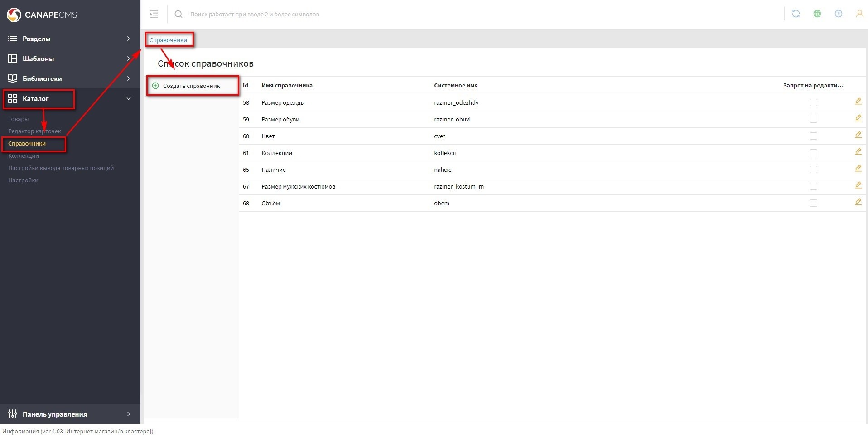The width and height of the screenshot is (868, 437).
Task: Open Панель управления at sidebar bottom
Action: click(x=68, y=414)
